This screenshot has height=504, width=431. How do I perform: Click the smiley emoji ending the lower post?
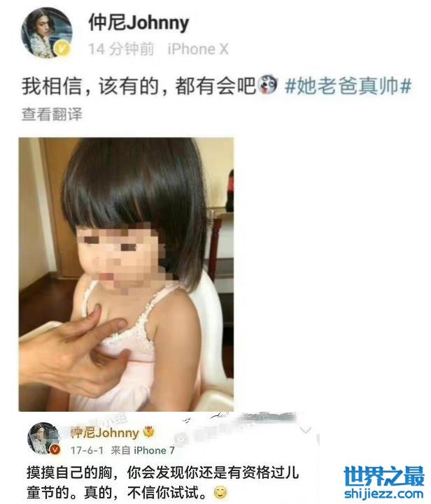coord(220,492)
